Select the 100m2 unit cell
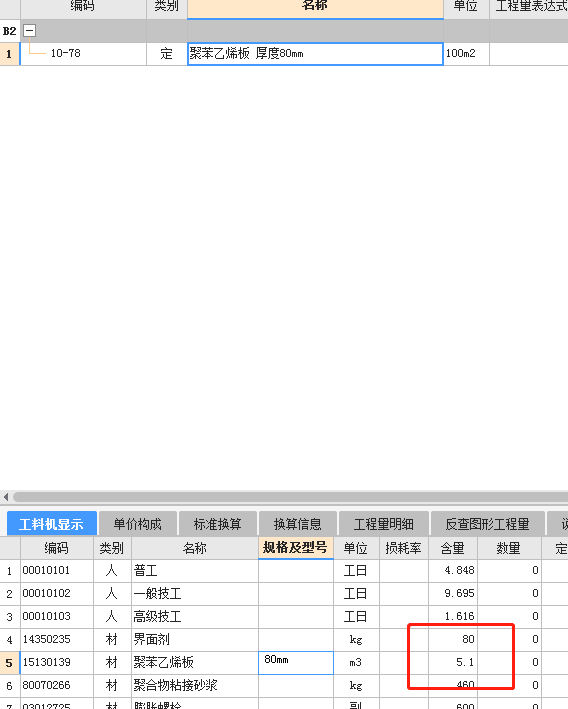The image size is (568, 709). 466,54
